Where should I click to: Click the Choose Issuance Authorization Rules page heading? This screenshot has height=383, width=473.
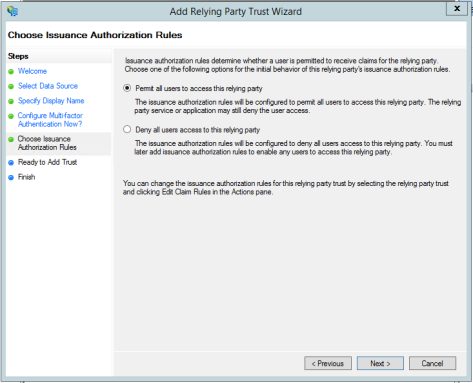coord(95,35)
